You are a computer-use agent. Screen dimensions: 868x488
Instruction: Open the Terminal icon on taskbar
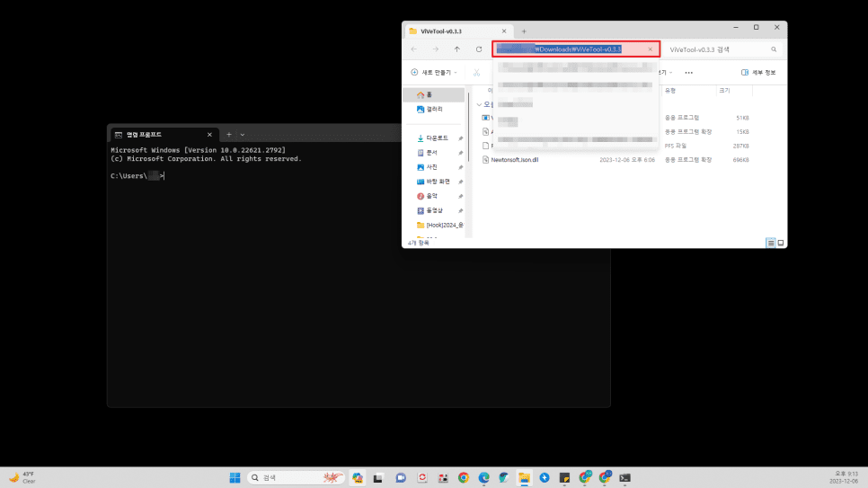point(625,477)
